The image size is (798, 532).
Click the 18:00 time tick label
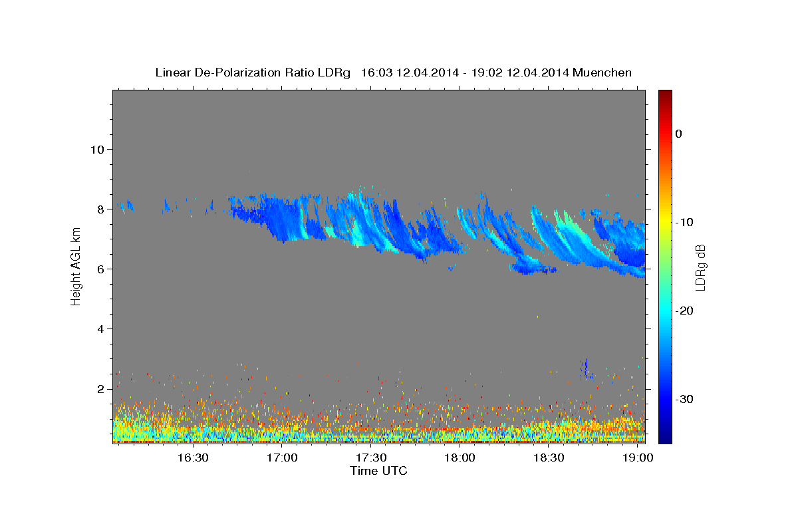pos(460,458)
